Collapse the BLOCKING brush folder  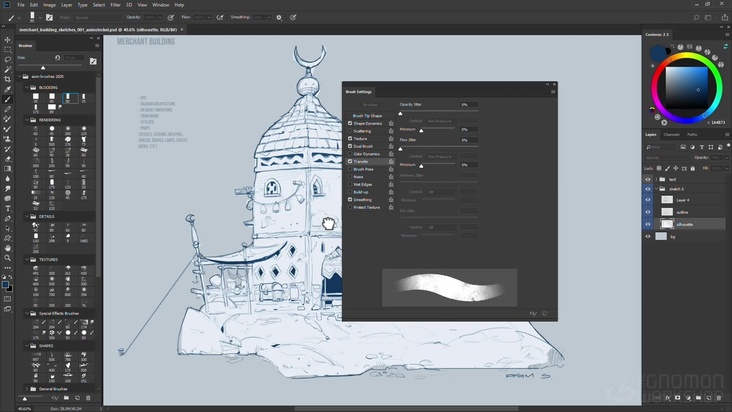click(x=27, y=87)
